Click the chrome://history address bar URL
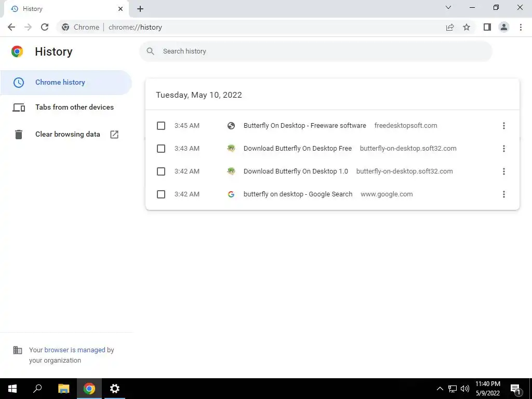Viewport: 532px width, 399px height. [x=135, y=27]
